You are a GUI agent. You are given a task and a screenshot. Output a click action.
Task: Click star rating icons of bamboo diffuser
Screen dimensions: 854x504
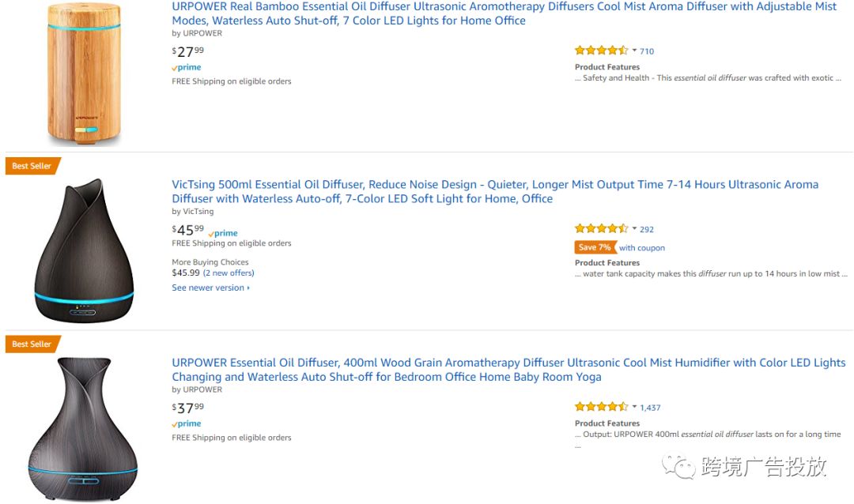(602, 51)
